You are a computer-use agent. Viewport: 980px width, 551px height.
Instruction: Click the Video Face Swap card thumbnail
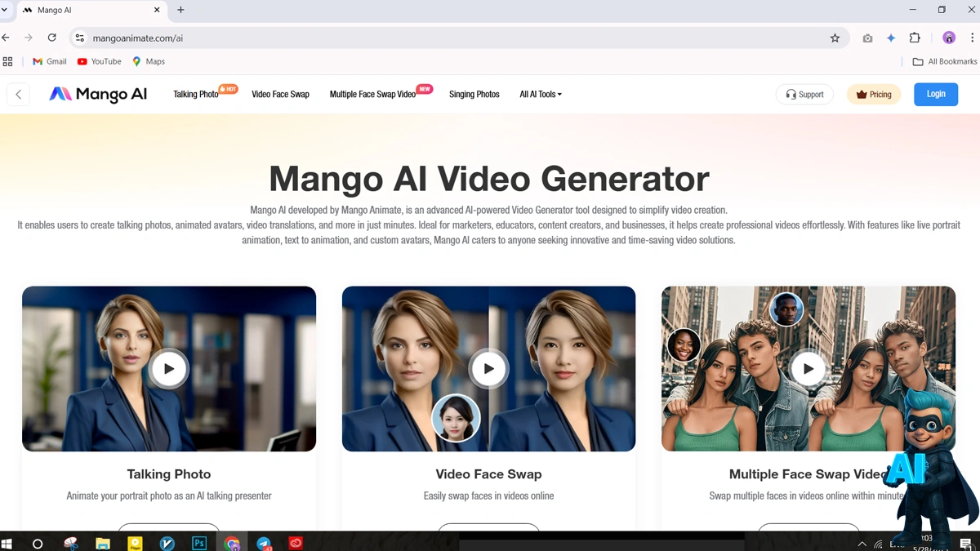point(488,368)
